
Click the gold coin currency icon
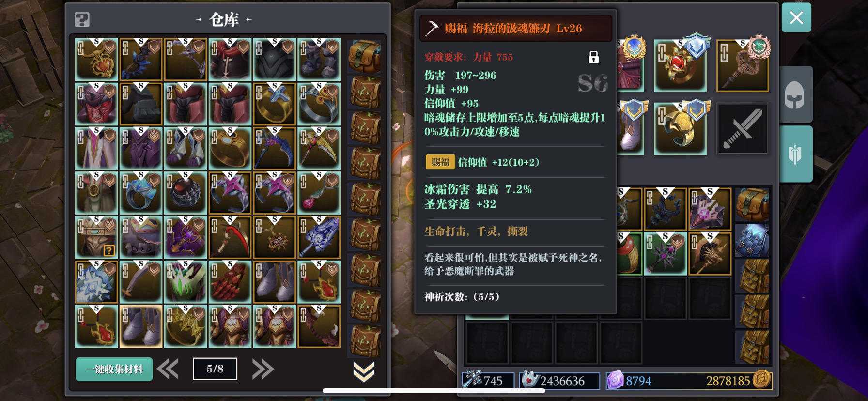762,380
